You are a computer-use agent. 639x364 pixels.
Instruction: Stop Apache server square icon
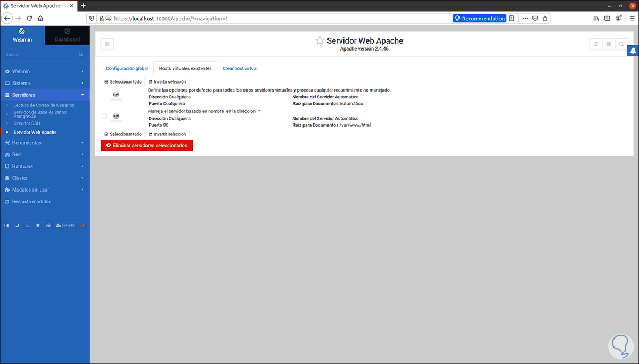[609, 44]
